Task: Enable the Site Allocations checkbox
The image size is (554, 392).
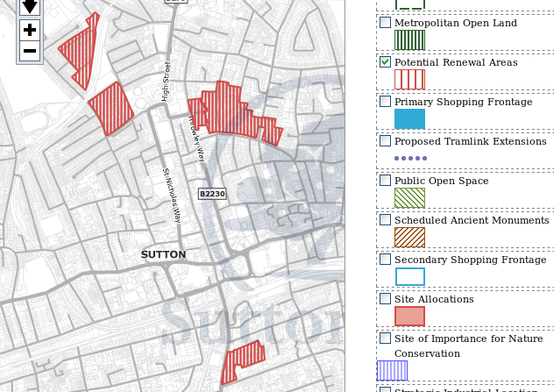Action: [385, 298]
